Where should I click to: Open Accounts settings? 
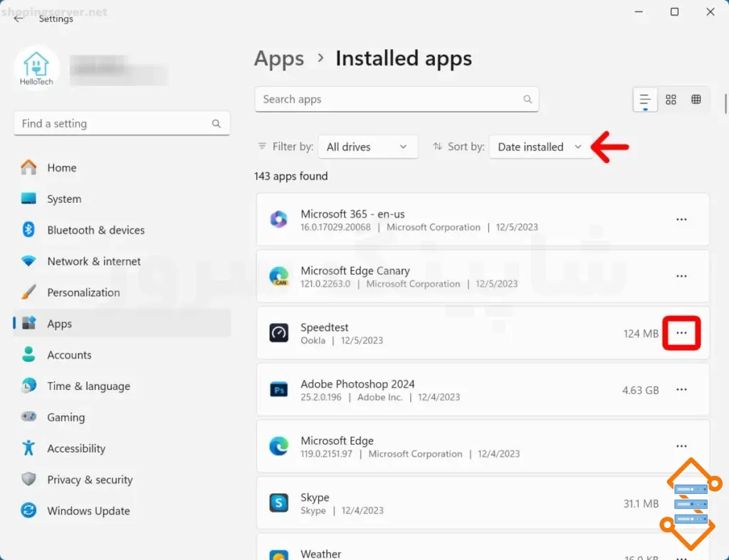pyautogui.click(x=122, y=354)
